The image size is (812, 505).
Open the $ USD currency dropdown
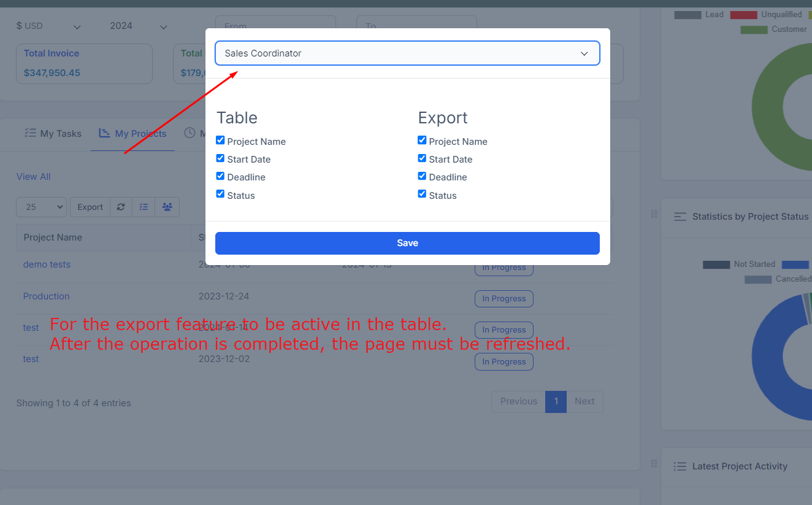click(x=48, y=26)
